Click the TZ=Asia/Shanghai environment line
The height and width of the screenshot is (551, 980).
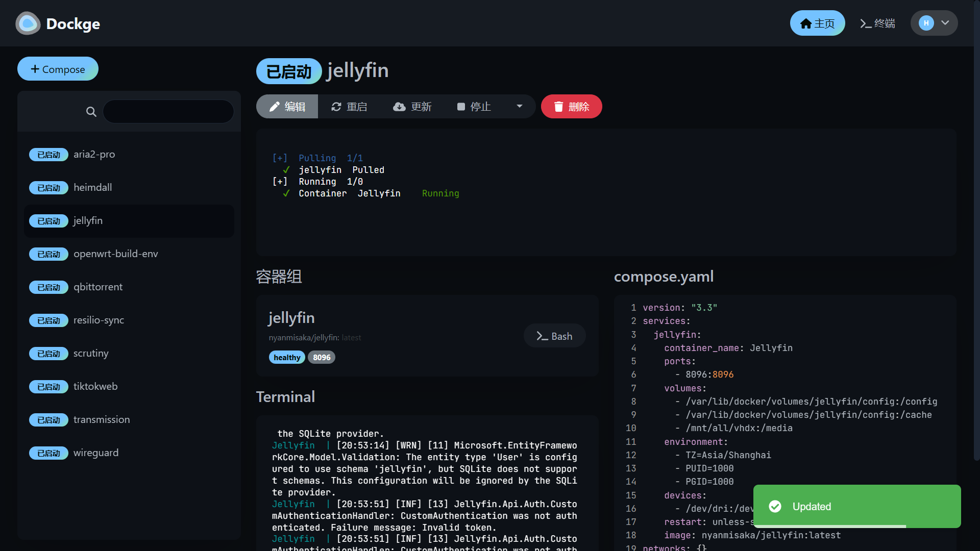click(723, 455)
